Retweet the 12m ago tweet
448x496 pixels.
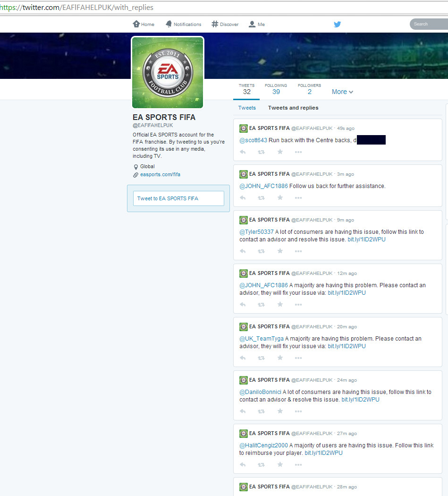[x=261, y=305]
